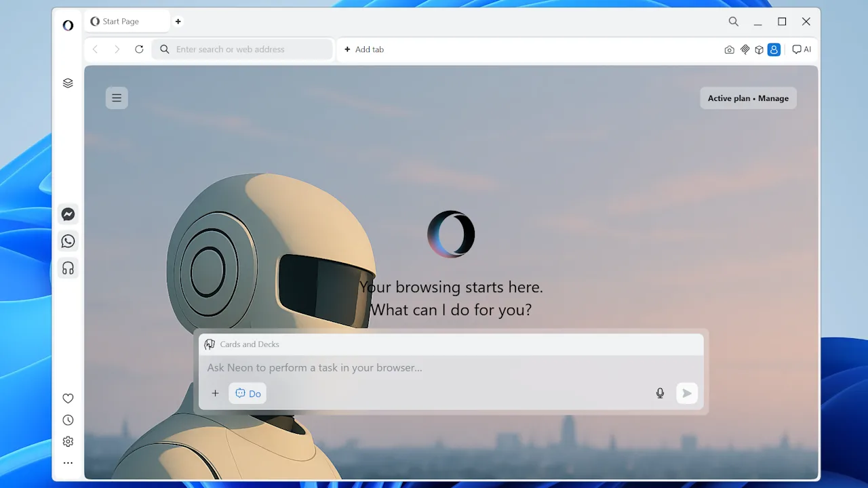Click the Ask Neon task input field
This screenshot has width=868, height=488.
[451, 368]
